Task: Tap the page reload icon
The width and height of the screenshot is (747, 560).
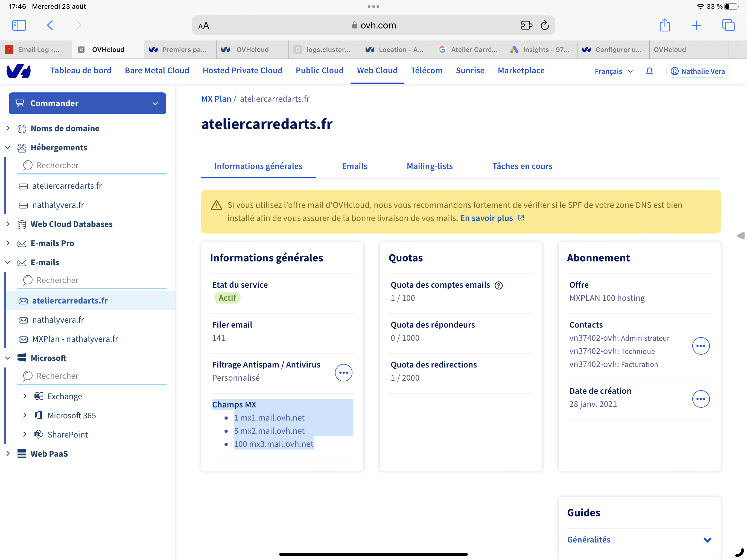Action: [x=545, y=25]
